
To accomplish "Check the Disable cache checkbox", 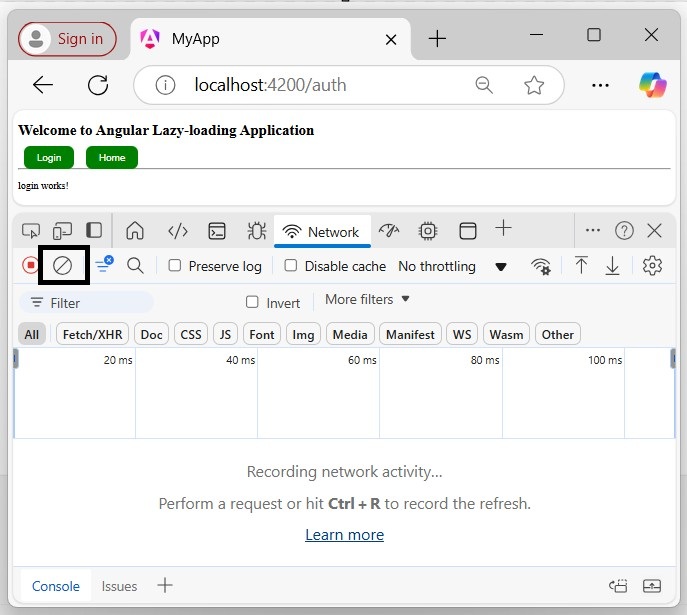I will pos(291,266).
